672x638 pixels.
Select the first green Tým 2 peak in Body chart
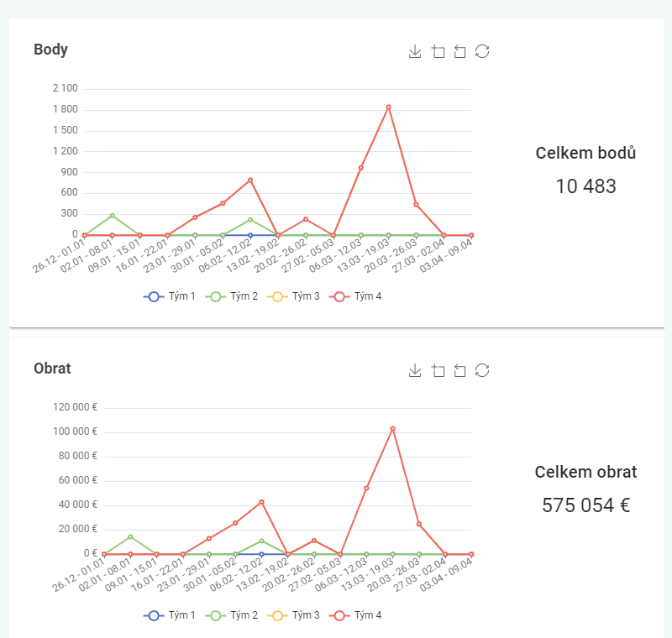click(x=113, y=216)
